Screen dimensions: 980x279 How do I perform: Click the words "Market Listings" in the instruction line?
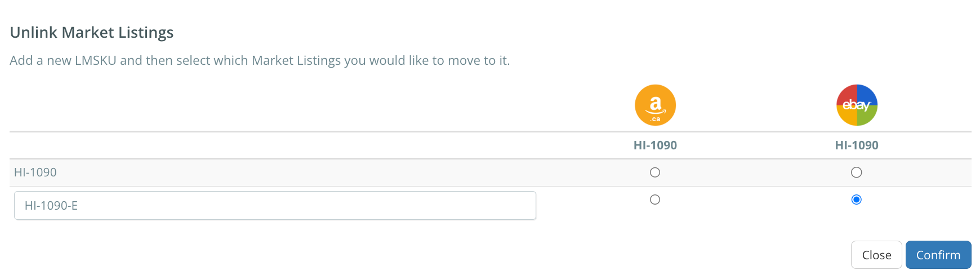click(296, 60)
